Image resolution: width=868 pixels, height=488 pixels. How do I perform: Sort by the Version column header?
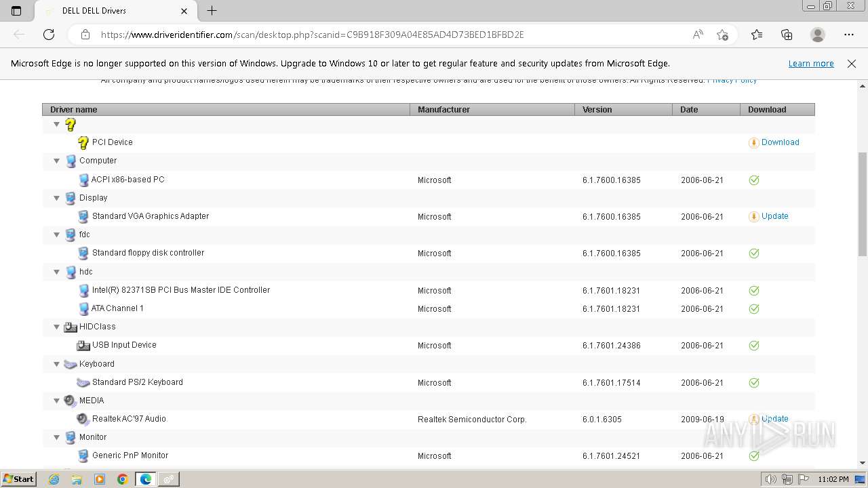pos(623,110)
